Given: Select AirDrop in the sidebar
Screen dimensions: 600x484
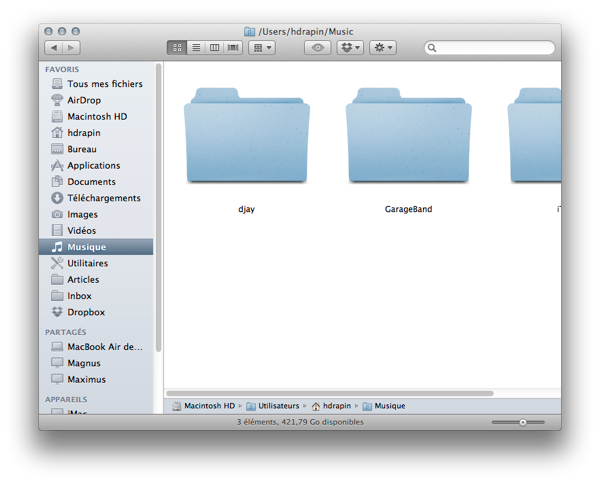Looking at the screenshot, I should click(84, 100).
